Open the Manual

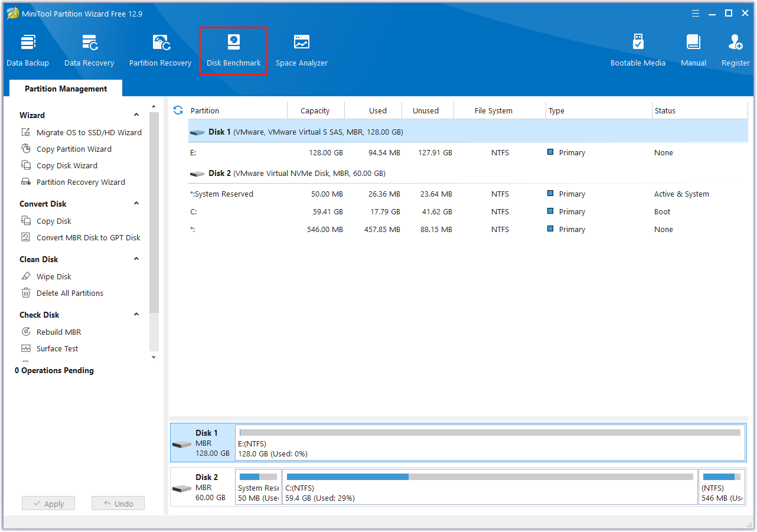693,50
